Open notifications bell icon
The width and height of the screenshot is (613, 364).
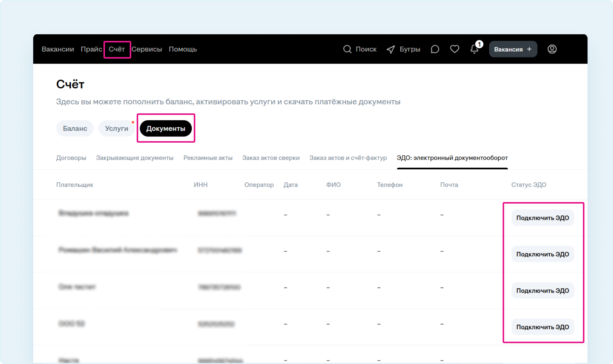[474, 49]
